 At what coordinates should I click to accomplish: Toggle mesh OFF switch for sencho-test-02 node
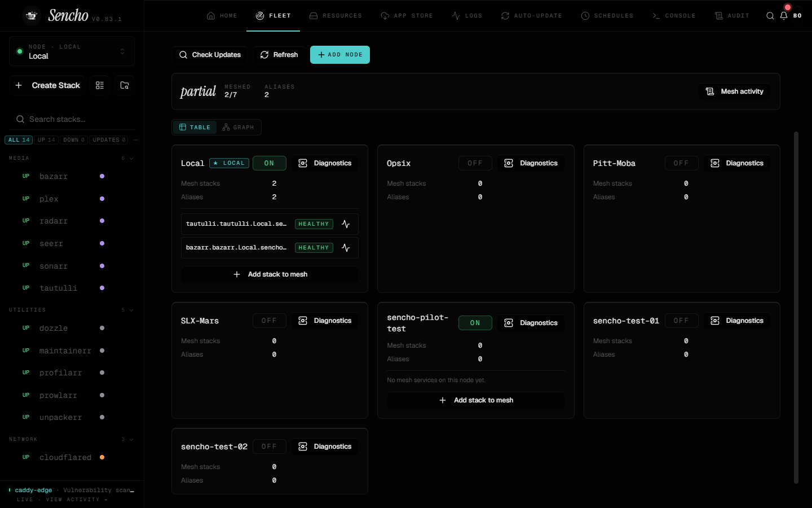click(x=270, y=446)
